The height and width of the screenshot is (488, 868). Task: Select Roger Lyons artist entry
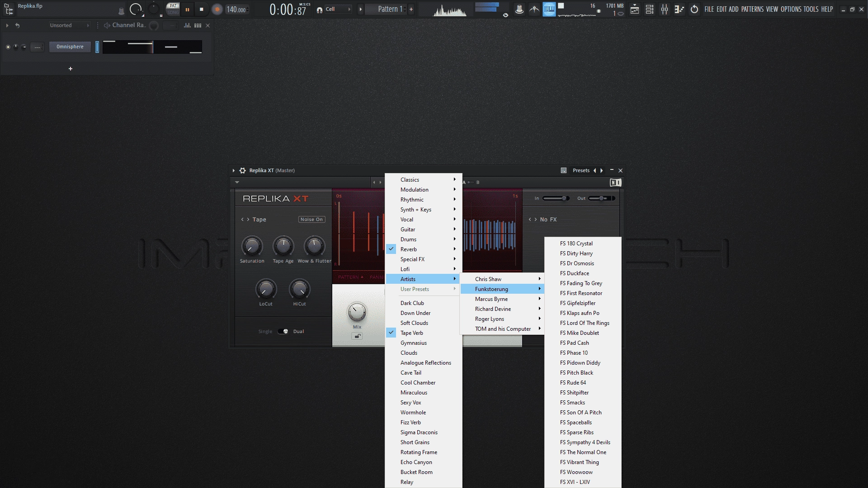502,319
